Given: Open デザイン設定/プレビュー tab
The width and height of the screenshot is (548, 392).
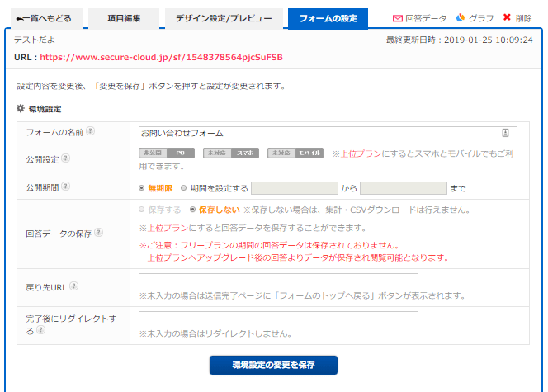Looking at the screenshot, I should [x=223, y=18].
